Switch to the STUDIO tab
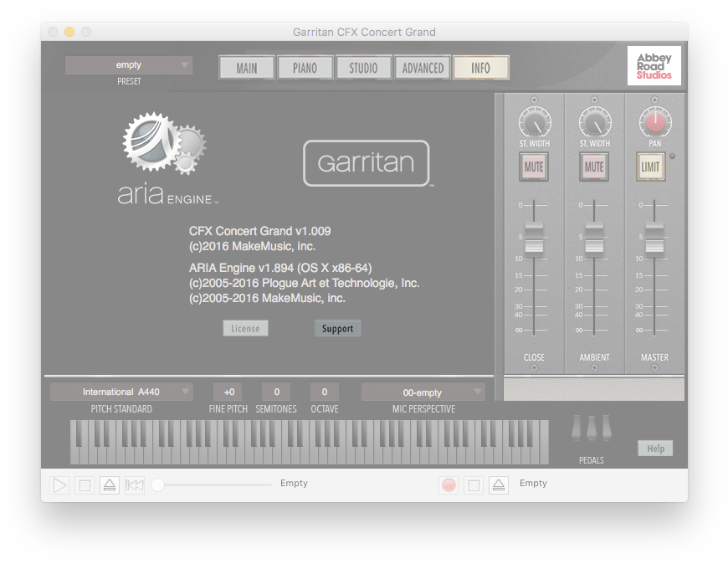The height and width of the screenshot is (564, 728). pos(363,68)
